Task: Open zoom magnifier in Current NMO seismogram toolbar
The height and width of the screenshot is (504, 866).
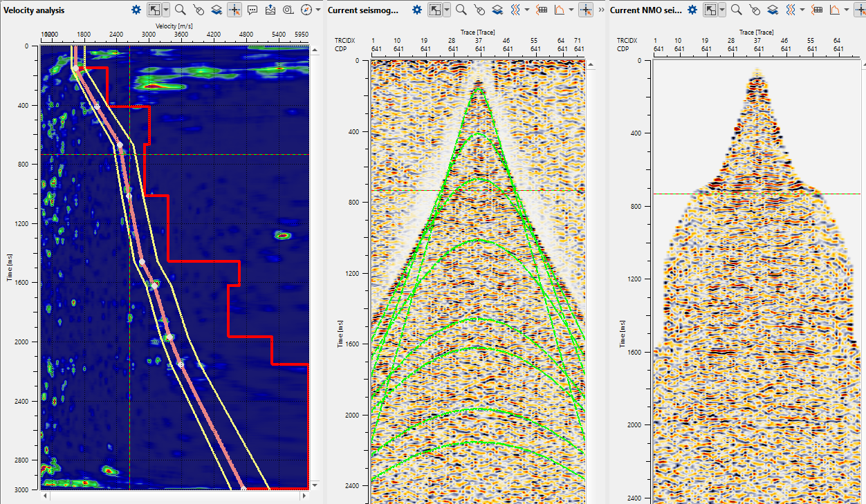Action: [x=737, y=10]
